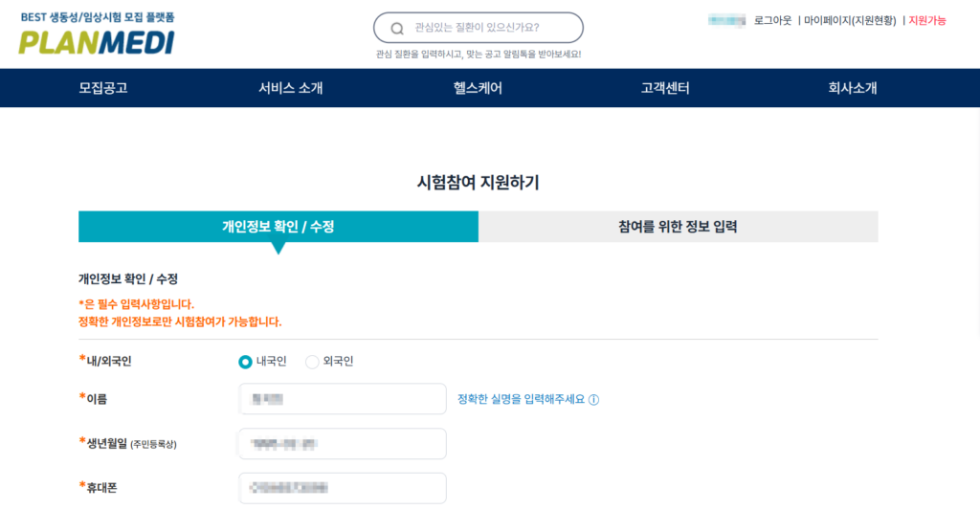The image size is (980, 510).
Task: Click the PLANMEDI logo
Action: click(97, 42)
